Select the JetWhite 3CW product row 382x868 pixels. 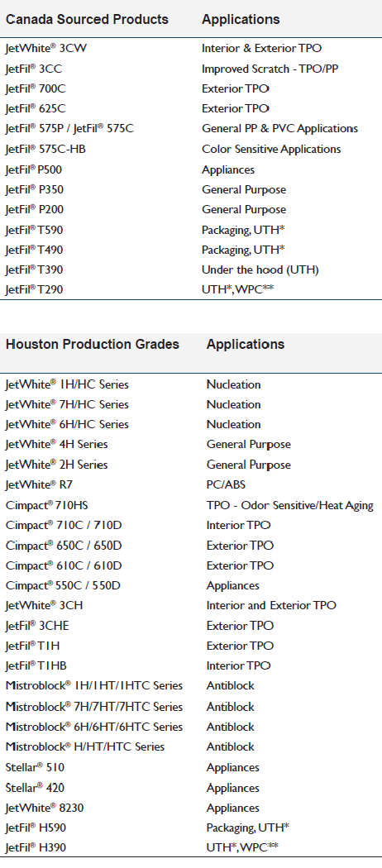[191, 48]
